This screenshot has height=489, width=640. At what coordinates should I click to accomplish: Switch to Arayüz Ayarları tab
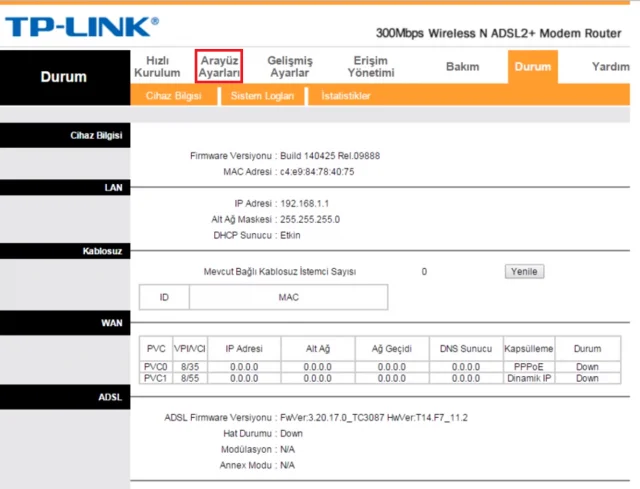coord(219,67)
